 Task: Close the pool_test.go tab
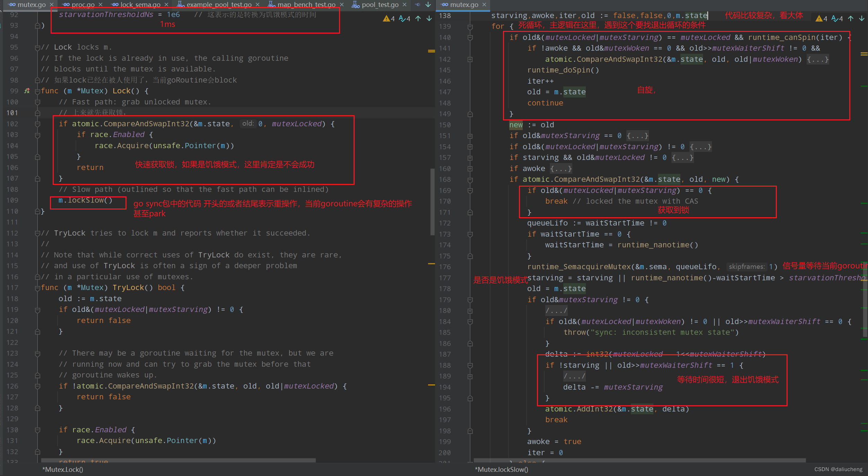pyautogui.click(x=405, y=5)
